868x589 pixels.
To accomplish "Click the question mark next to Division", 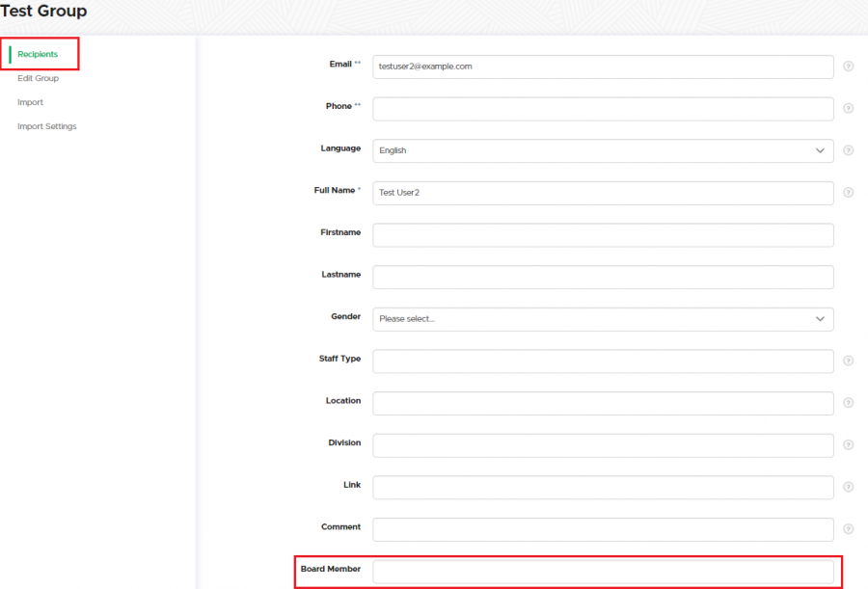I will [x=849, y=445].
